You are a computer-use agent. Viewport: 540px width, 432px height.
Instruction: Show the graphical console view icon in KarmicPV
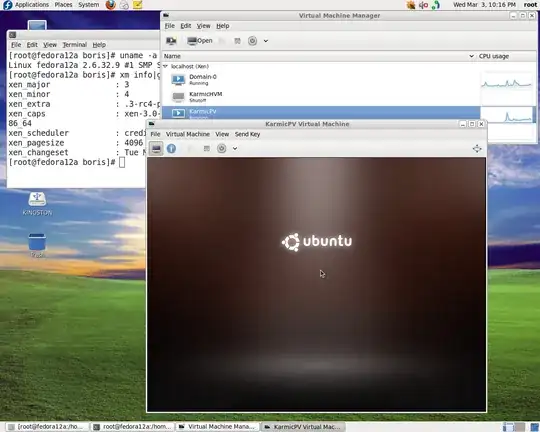tap(156, 148)
